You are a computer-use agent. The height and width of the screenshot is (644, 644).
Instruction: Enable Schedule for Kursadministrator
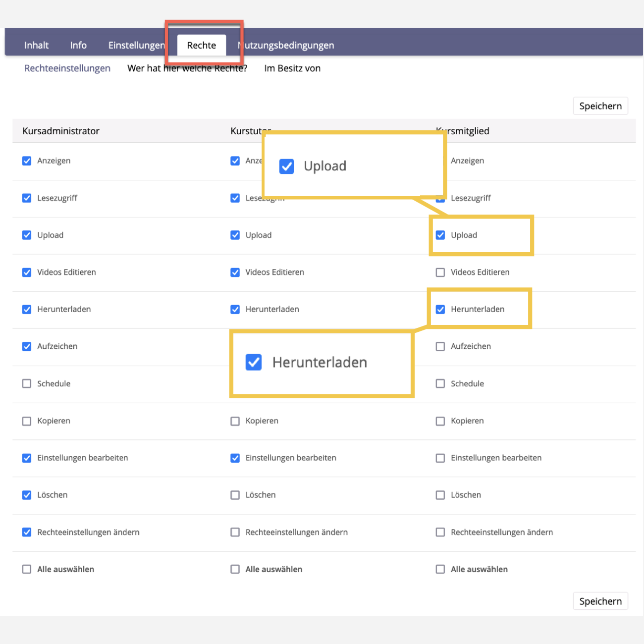27,383
